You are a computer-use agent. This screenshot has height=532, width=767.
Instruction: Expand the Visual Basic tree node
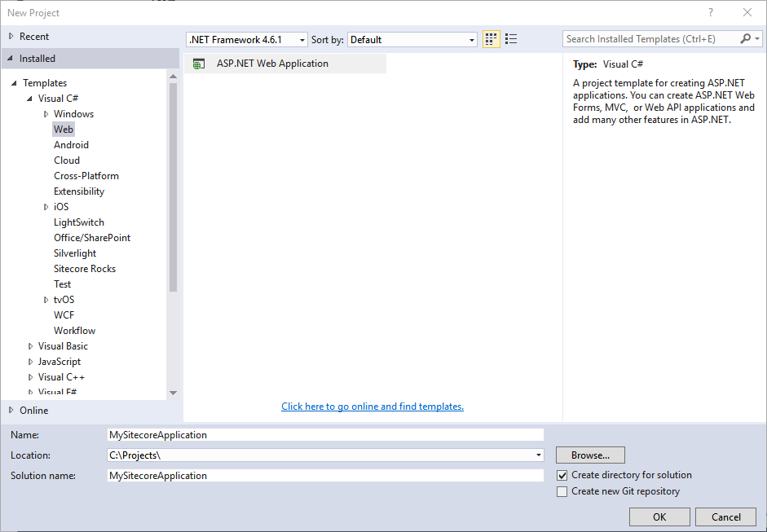click(30, 345)
